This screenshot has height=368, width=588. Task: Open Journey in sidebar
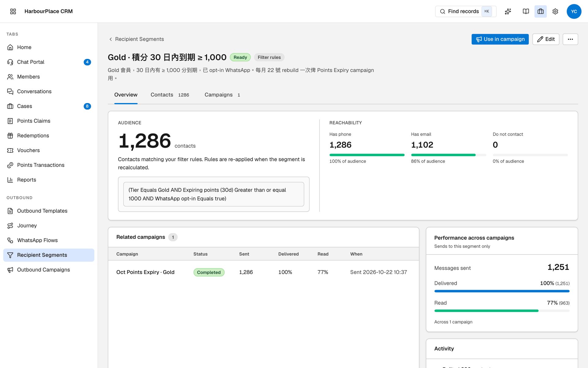pyautogui.click(x=49, y=225)
